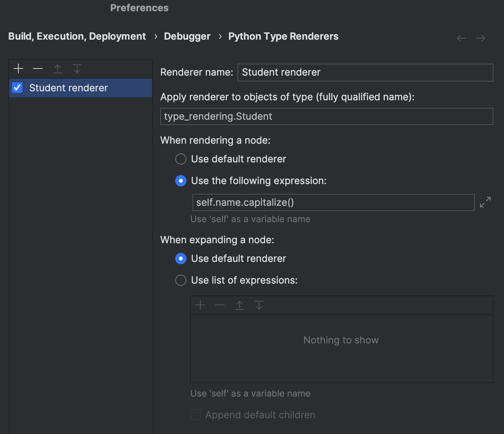Navigate back using the left arrow icon
The height and width of the screenshot is (434, 504).
pyautogui.click(x=461, y=38)
